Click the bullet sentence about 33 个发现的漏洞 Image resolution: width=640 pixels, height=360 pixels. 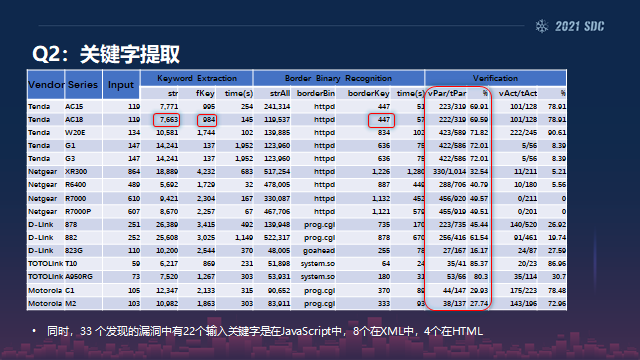point(264,331)
